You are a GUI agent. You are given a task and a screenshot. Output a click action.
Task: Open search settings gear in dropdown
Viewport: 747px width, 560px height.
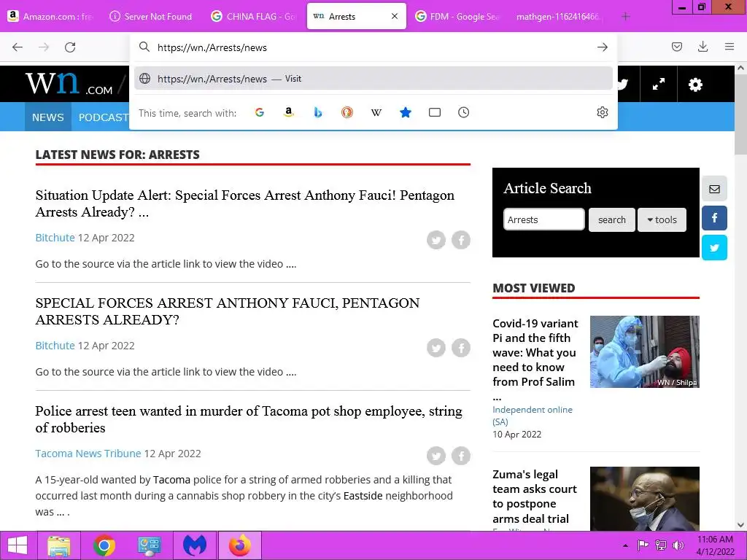(602, 112)
